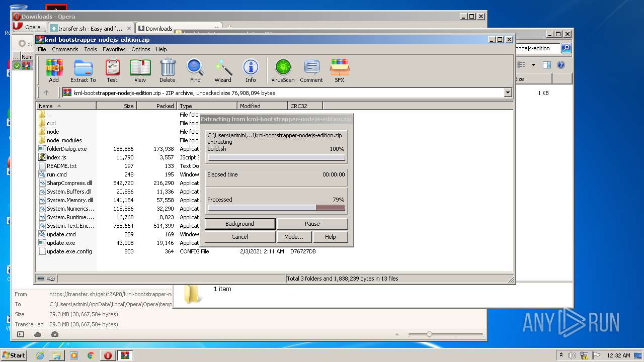644x362 pixels.
Task: Select the node_modules folder
Action: coord(64,140)
